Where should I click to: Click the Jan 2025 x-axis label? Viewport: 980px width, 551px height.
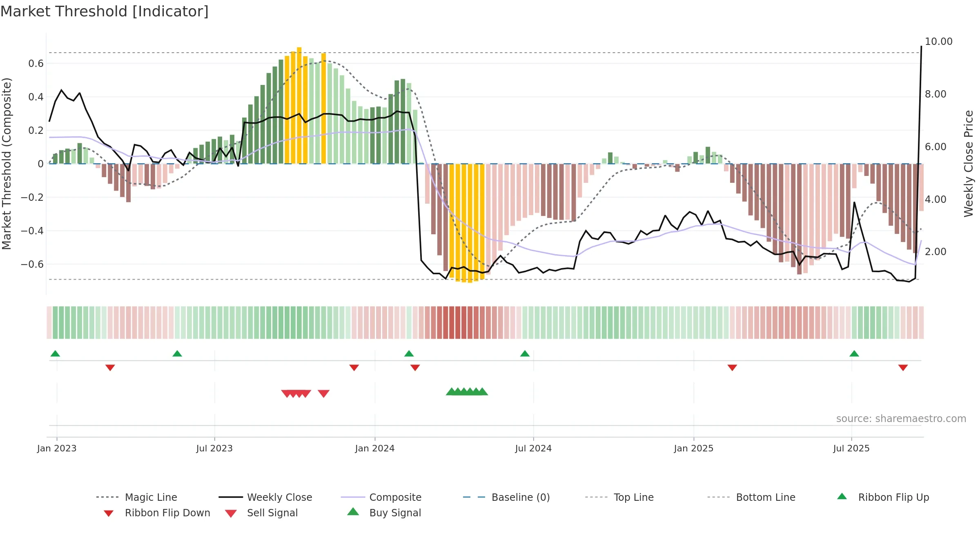[694, 448]
